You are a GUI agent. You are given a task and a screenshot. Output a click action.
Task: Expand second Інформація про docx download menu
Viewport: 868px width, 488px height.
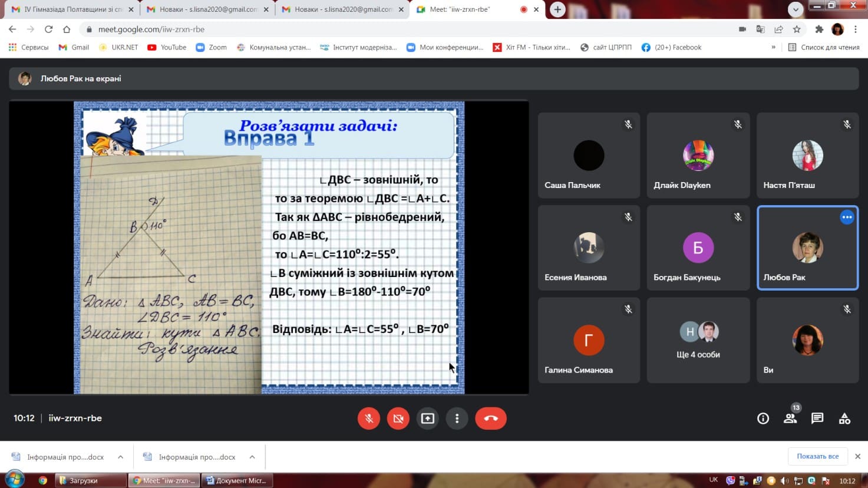pos(252,457)
